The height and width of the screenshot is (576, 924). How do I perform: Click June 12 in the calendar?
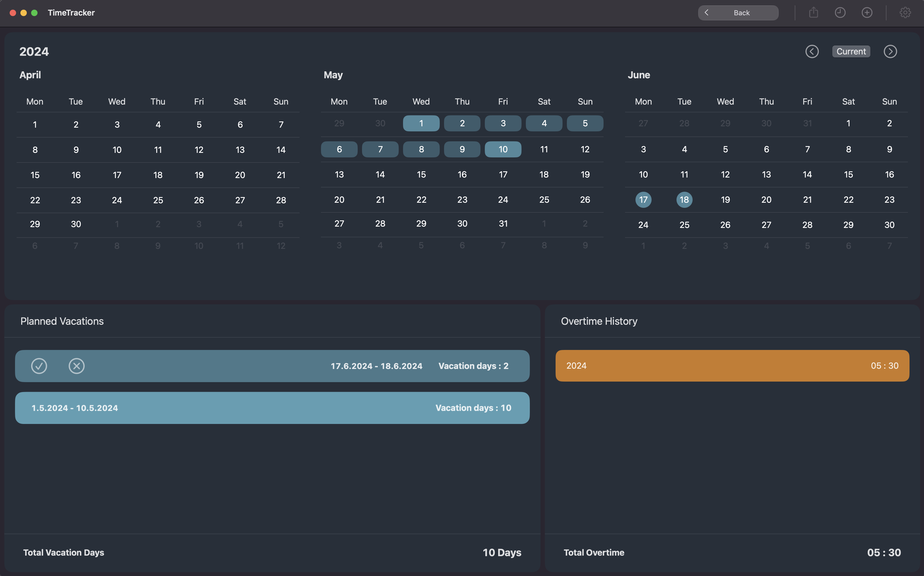[x=725, y=175]
